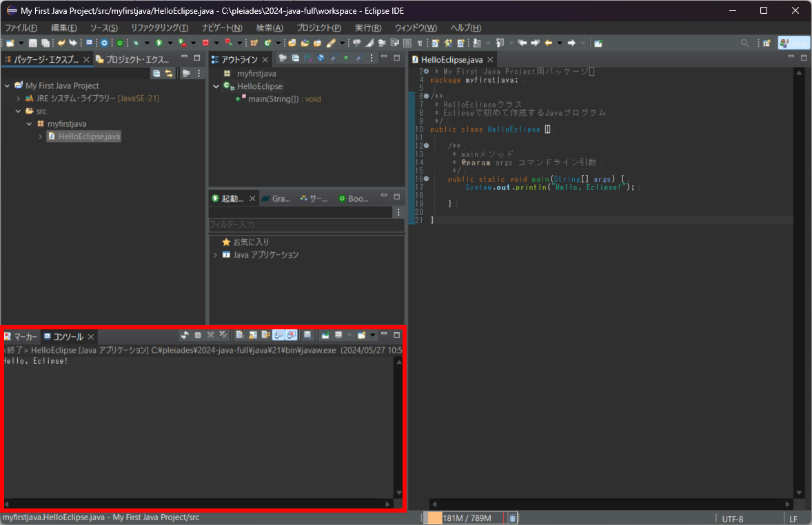Go forward with the white right arrow
812x525 pixels.
[571, 43]
